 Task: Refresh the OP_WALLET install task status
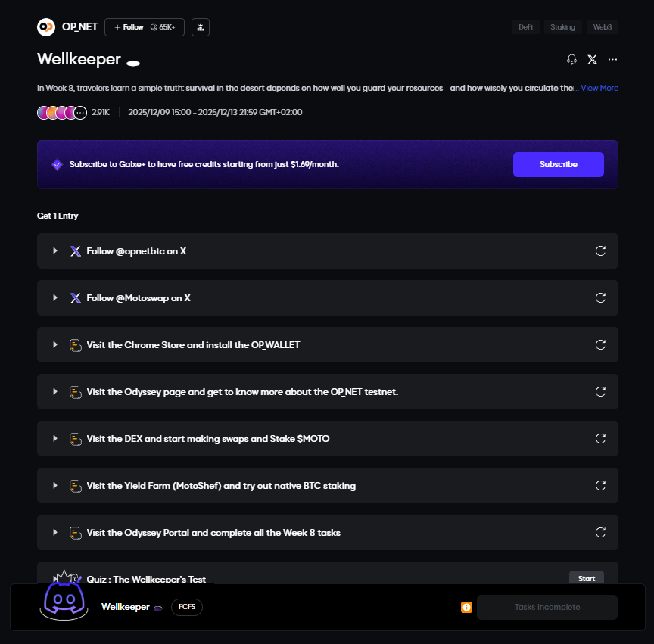(600, 344)
